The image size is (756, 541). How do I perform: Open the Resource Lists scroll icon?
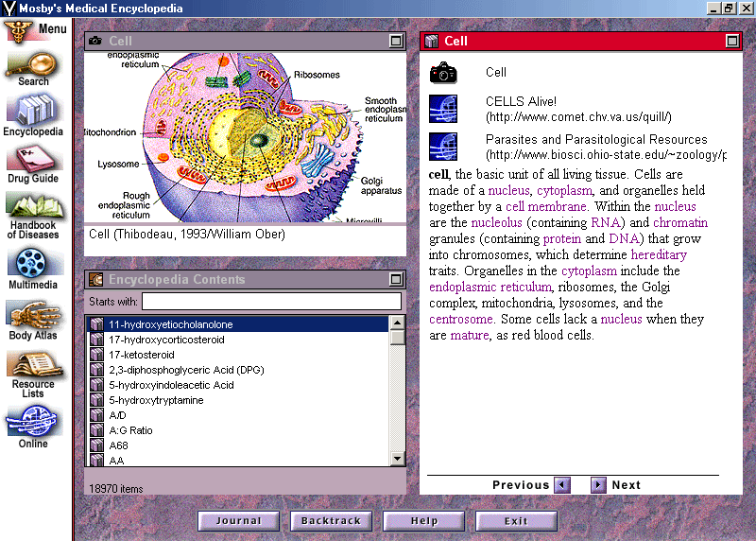pos(34,364)
